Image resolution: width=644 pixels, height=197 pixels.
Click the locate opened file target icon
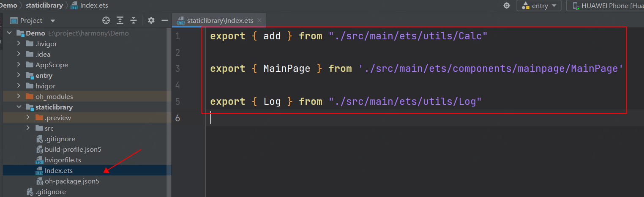pyautogui.click(x=106, y=20)
